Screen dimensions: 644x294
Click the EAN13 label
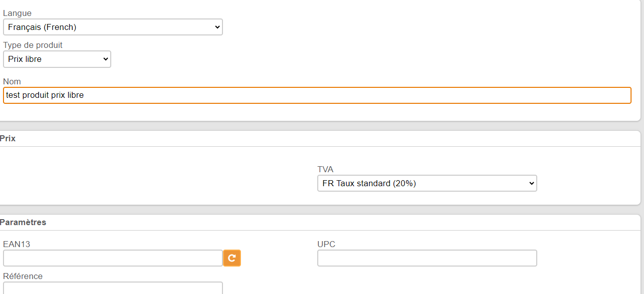point(16,244)
